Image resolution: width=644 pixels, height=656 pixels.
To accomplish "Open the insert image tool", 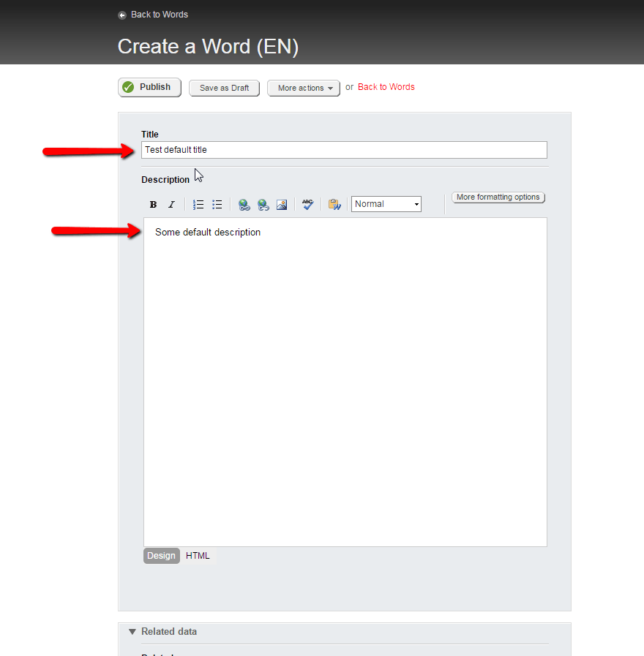I will pyautogui.click(x=282, y=205).
